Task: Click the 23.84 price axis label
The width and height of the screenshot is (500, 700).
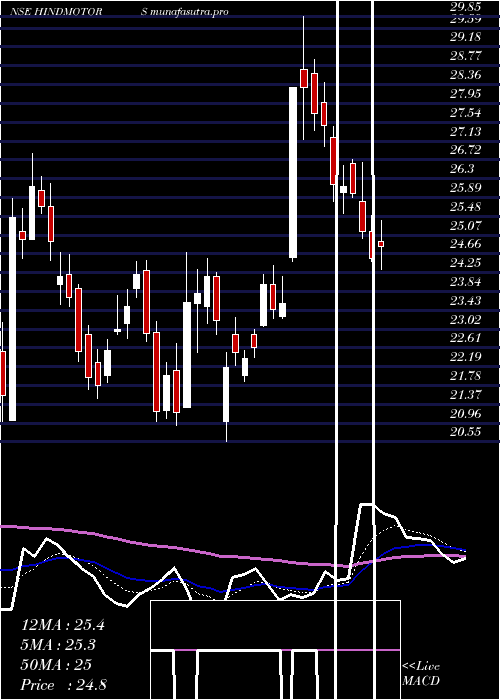Action: pos(466,282)
